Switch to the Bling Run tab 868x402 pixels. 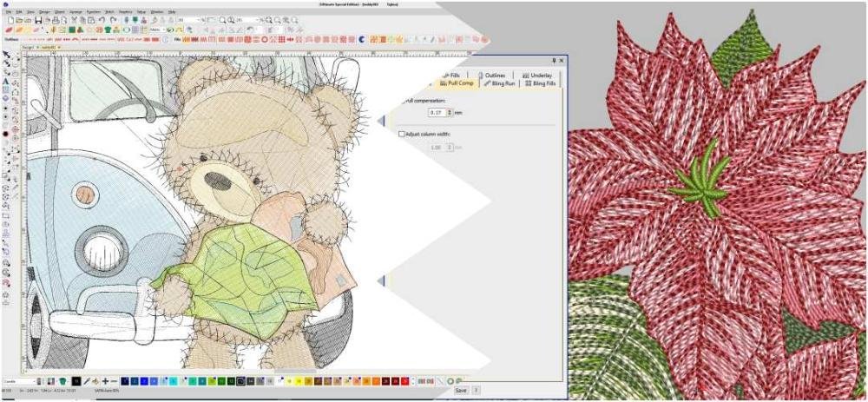coord(499,83)
